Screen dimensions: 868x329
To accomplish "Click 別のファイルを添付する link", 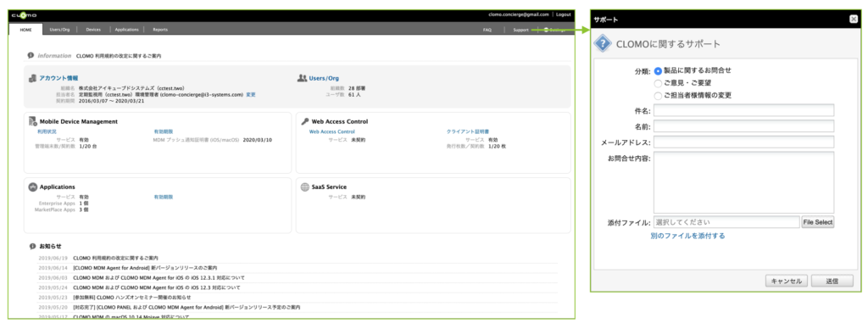I will [687, 236].
